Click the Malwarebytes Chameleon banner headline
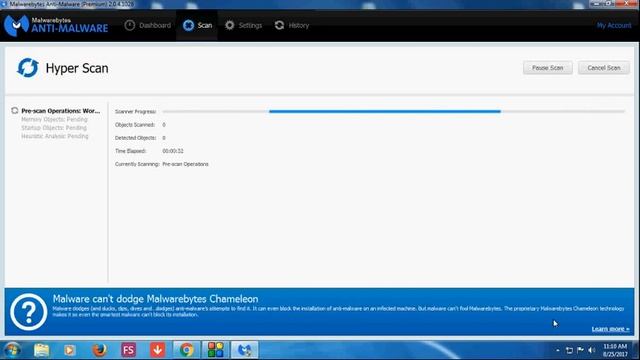Screen dimensions: 640x360 pyautogui.click(x=155, y=299)
